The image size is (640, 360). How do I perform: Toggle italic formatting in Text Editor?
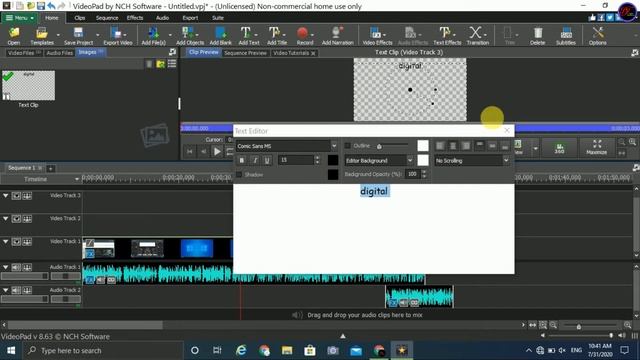point(255,160)
